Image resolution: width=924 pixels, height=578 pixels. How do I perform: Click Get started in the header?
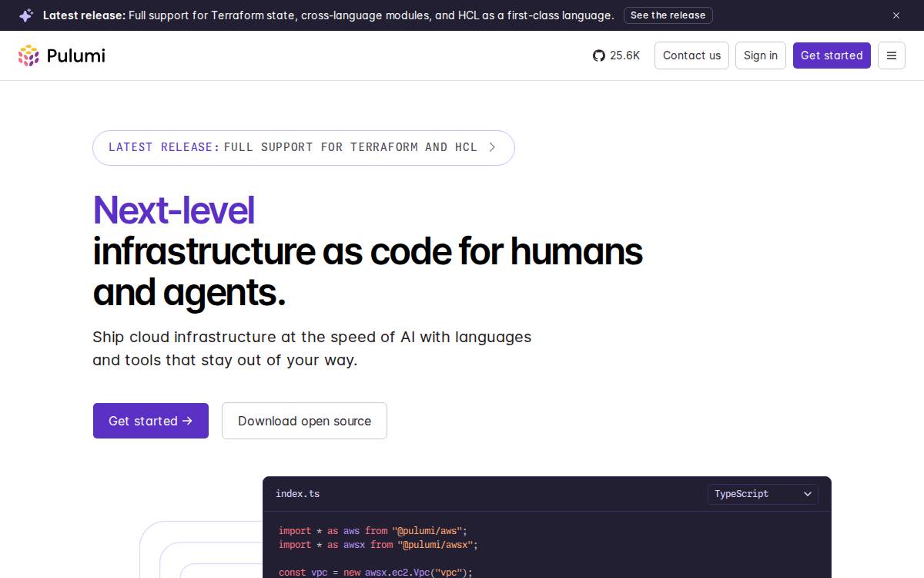[832, 55]
